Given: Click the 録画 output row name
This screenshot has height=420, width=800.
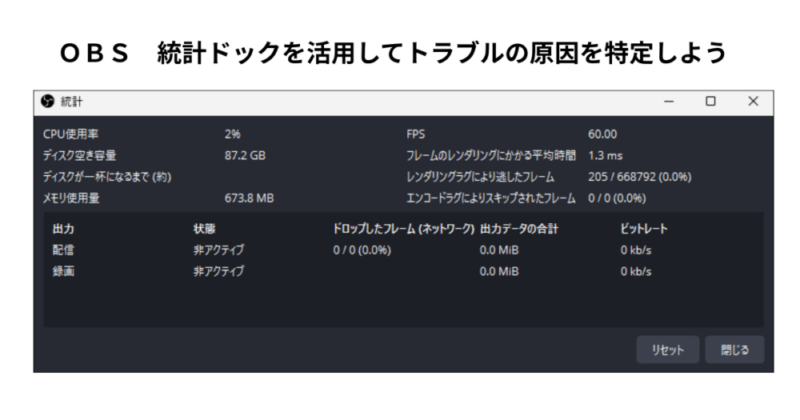Looking at the screenshot, I should coord(63,271).
